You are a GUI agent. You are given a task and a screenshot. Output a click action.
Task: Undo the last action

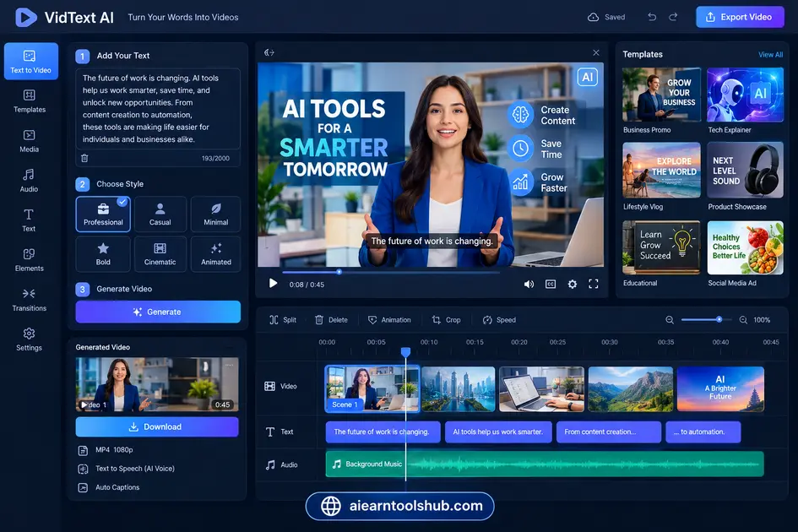pos(652,17)
